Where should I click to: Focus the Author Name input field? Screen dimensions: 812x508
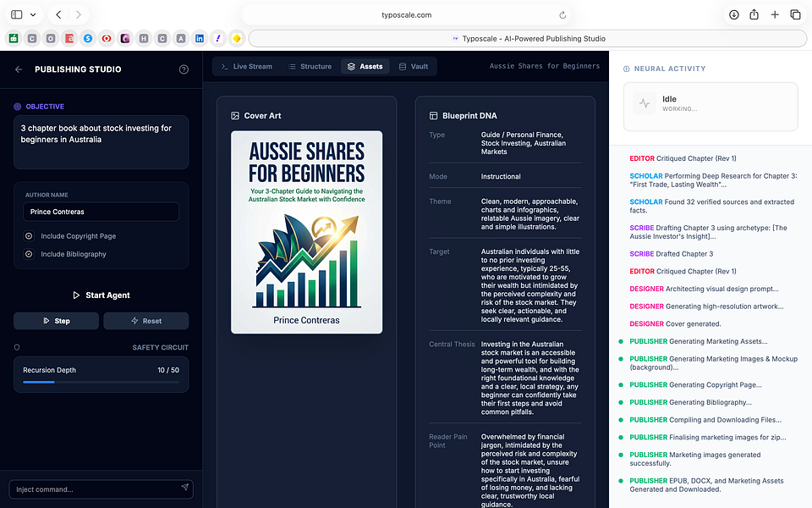click(x=101, y=212)
